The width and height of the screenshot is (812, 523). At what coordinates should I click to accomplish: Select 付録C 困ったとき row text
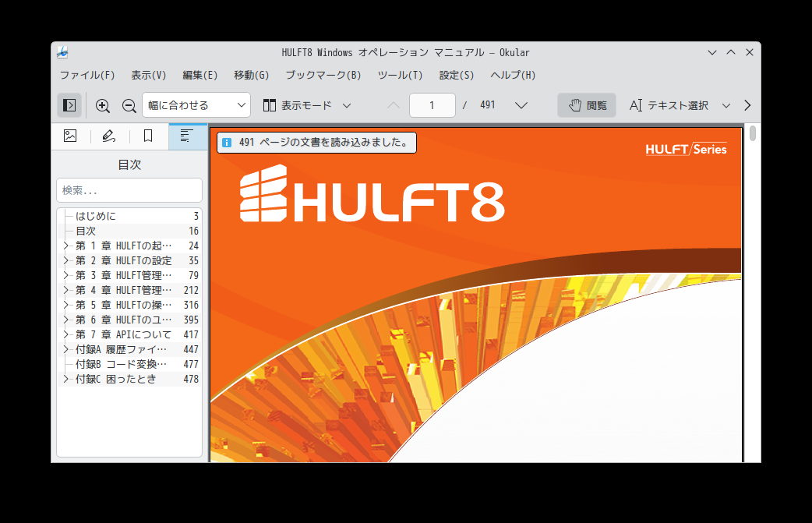(115, 379)
